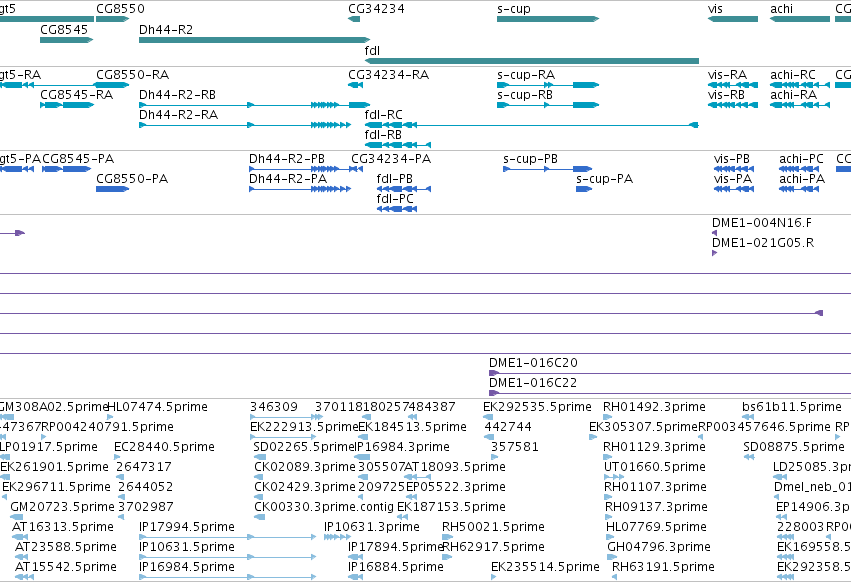
Task: Select the 346309 EST feature line
Action: click(x=287, y=417)
